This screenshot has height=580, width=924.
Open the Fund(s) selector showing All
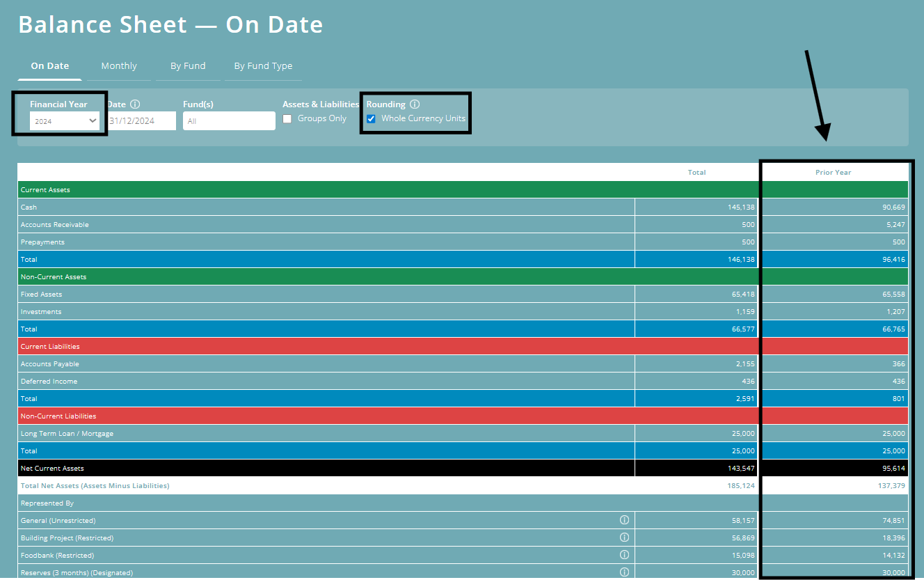(229, 120)
